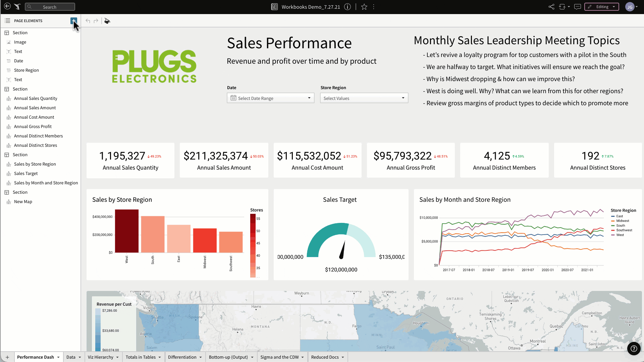Click the Southwest legend entry in line chart
The image size is (644, 362).
click(x=622, y=230)
